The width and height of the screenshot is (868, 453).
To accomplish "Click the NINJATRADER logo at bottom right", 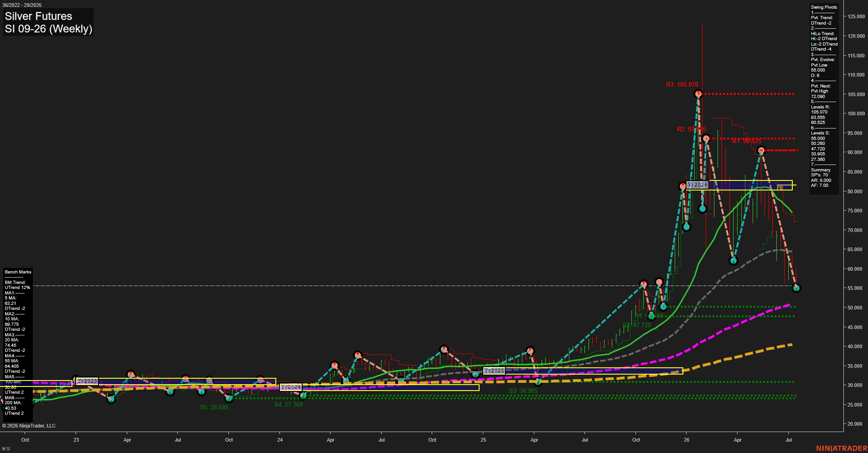I will [842, 448].
